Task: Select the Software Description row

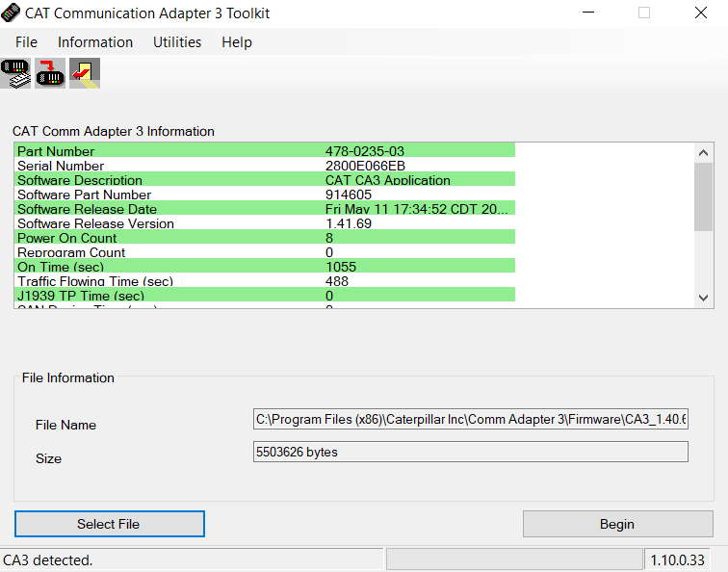Action: point(265,180)
